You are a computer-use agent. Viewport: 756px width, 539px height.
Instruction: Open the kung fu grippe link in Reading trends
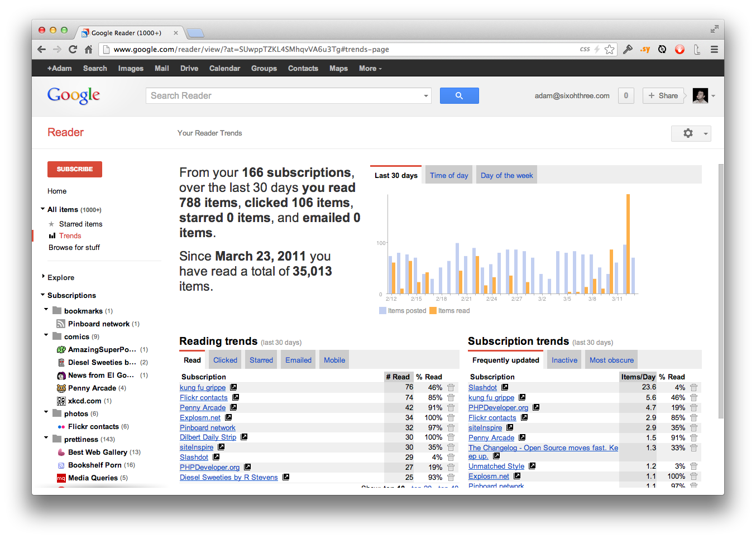[203, 387]
